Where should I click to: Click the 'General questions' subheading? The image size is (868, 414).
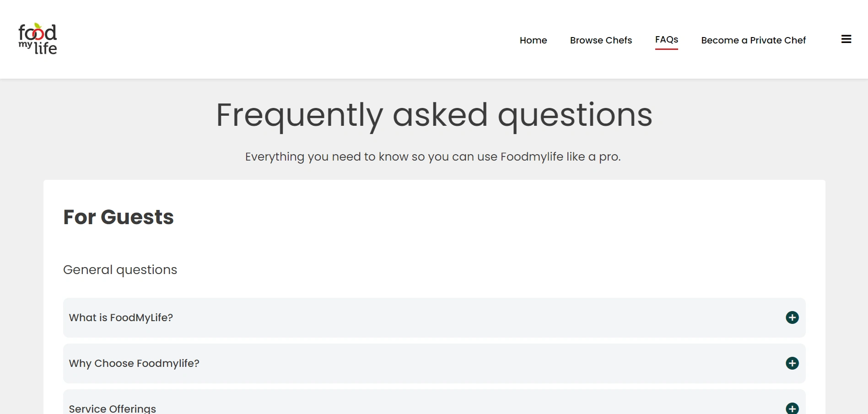tap(120, 270)
